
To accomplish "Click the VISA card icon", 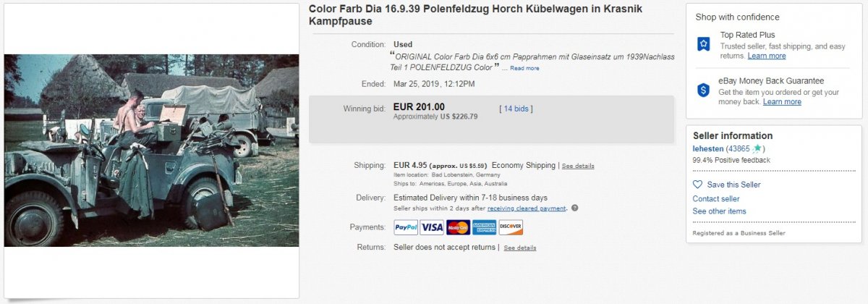I will pyautogui.click(x=432, y=227).
